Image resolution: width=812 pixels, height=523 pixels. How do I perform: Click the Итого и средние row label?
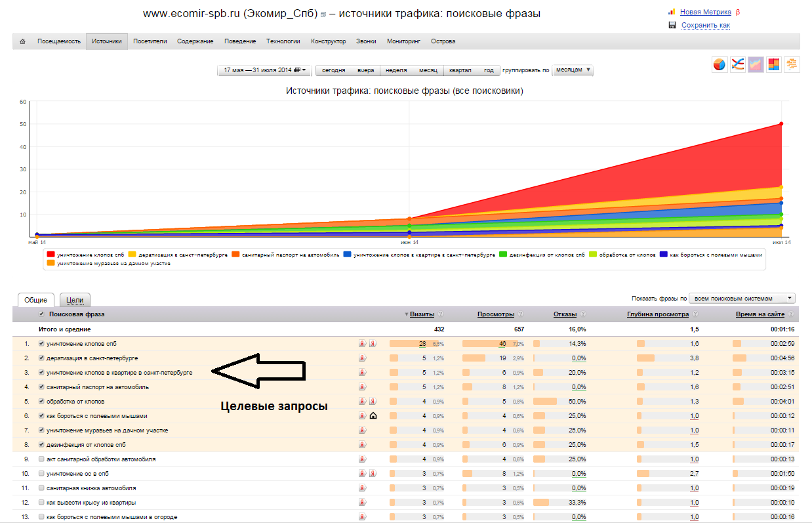[x=64, y=329]
